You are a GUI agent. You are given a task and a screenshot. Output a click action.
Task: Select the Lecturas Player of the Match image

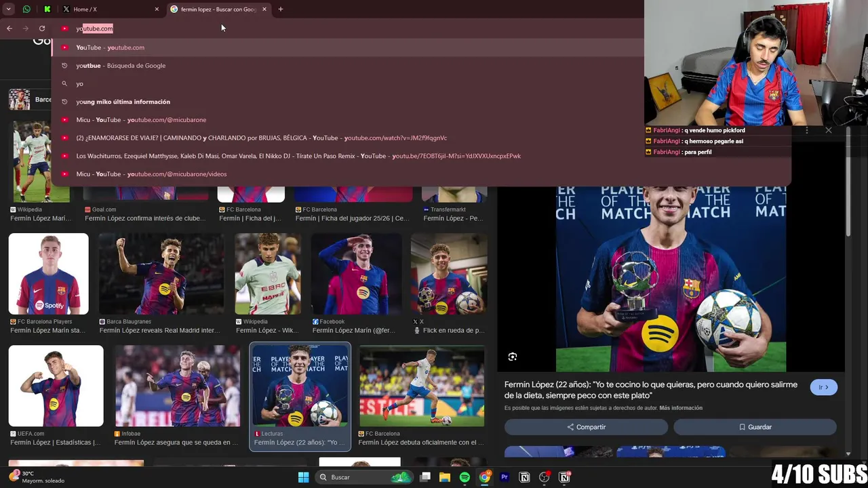[300, 386]
